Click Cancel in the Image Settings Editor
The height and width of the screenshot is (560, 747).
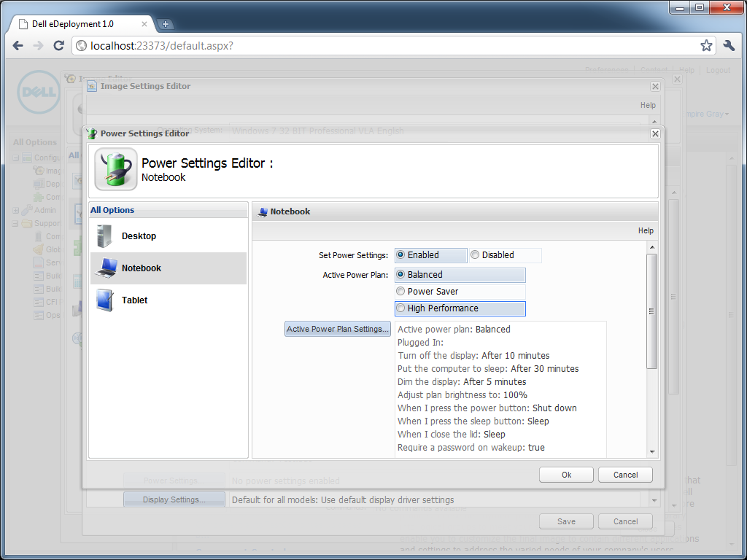(625, 521)
